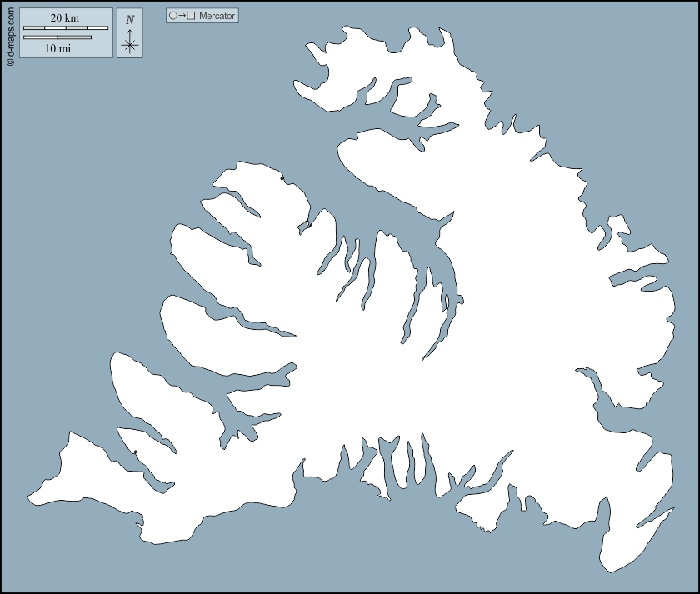Image resolution: width=700 pixels, height=594 pixels.
Task: Click the star at the compass arrow base
Action: coord(129,46)
